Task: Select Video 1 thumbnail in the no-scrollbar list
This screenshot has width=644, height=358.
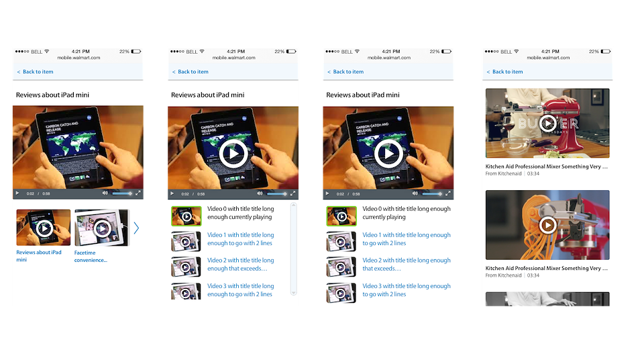Action: click(341, 242)
